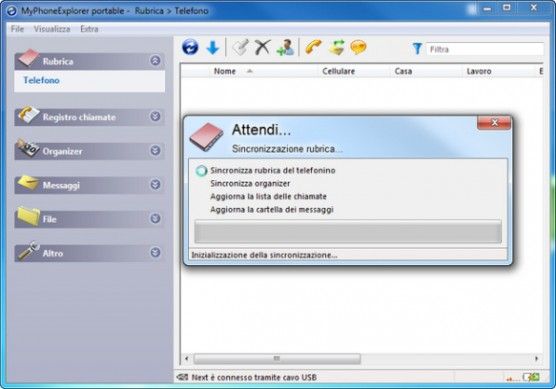This screenshot has width=556, height=389.
Task: Open the Visualizza menu
Action: coord(52,29)
